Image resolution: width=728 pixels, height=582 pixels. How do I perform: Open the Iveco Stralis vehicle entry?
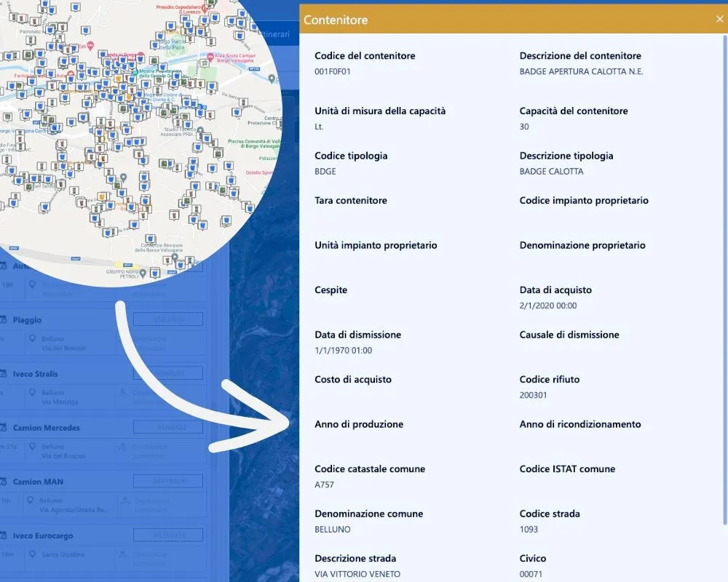click(x=35, y=374)
